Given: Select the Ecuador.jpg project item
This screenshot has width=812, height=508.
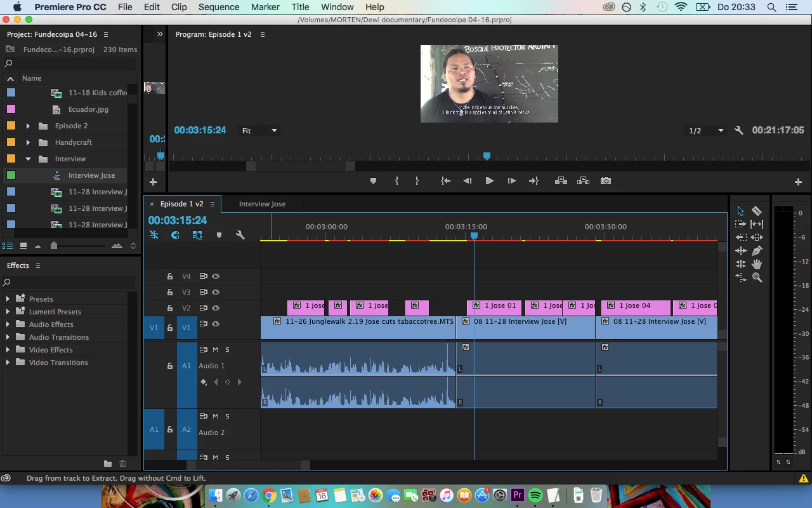Looking at the screenshot, I should pyautogui.click(x=88, y=109).
